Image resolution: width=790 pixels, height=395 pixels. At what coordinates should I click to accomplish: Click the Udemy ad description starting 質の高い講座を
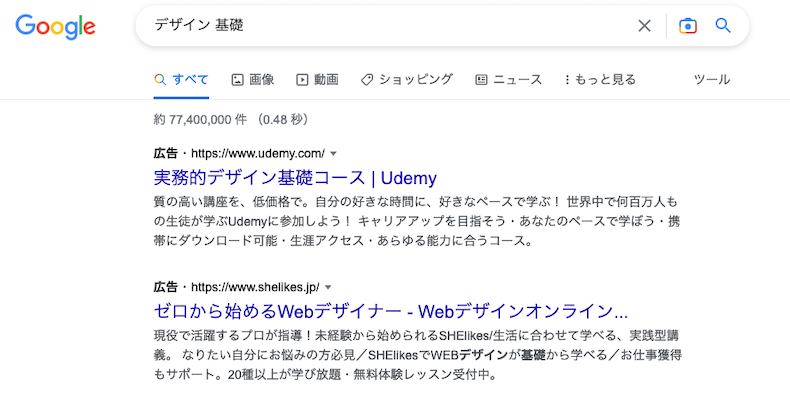[x=417, y=222]
